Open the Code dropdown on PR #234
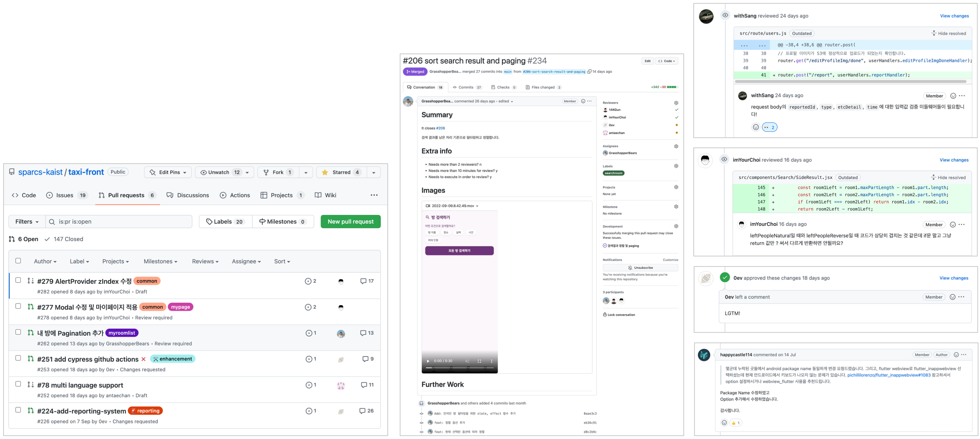The width and height of the screenshot is (980, 439). pos(667,61)
